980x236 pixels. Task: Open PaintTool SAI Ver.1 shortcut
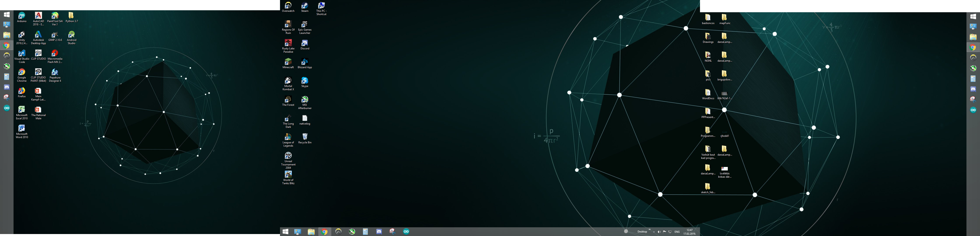[55, 19]
